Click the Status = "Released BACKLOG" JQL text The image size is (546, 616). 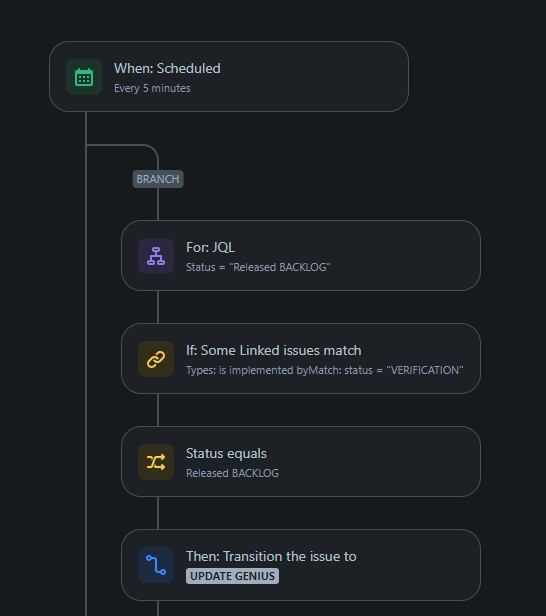(258, 268)
